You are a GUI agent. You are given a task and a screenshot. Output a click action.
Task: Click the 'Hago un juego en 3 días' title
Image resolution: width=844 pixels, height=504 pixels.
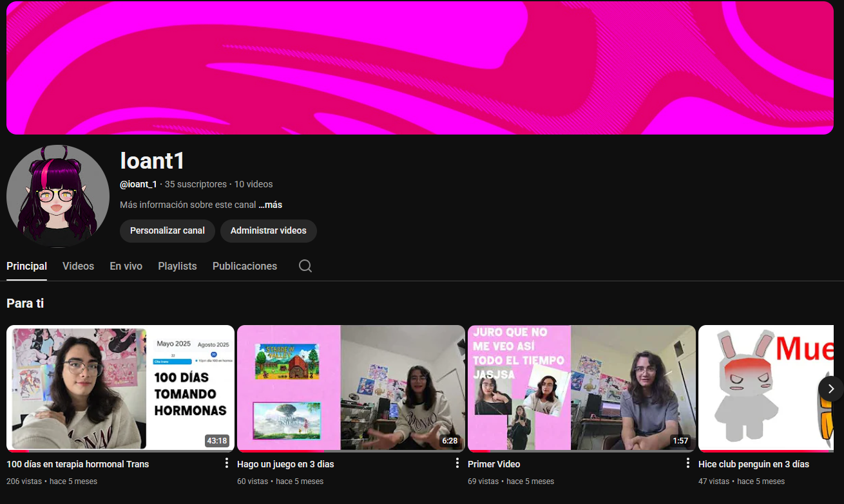285,464
